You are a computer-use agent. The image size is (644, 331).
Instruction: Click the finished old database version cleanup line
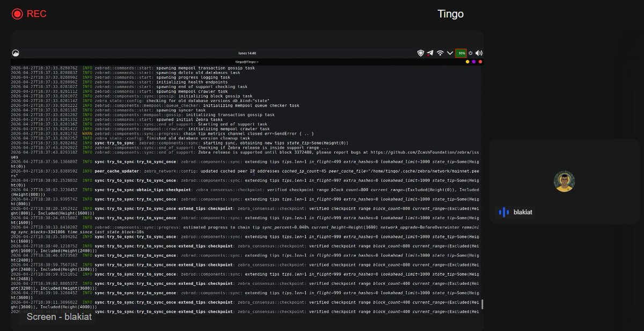pyautogui.click(x=130, y=138)
